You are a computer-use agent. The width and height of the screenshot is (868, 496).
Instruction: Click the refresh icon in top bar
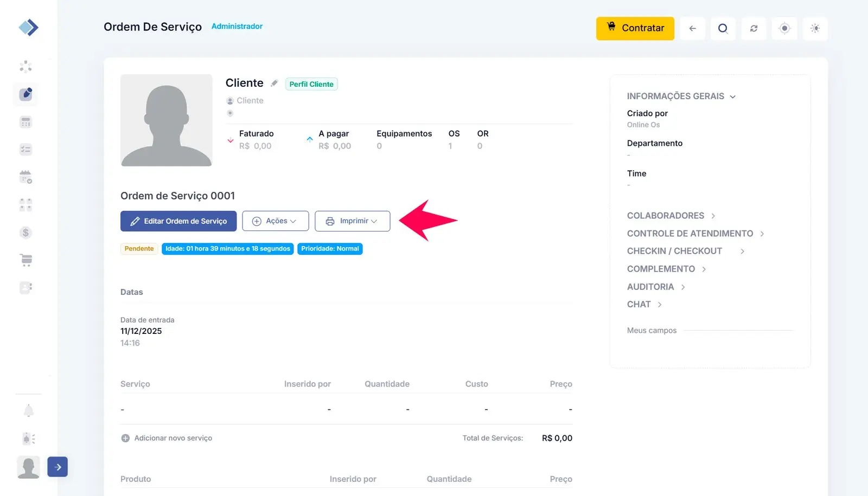pyautogui.click(x=754, y=28)
